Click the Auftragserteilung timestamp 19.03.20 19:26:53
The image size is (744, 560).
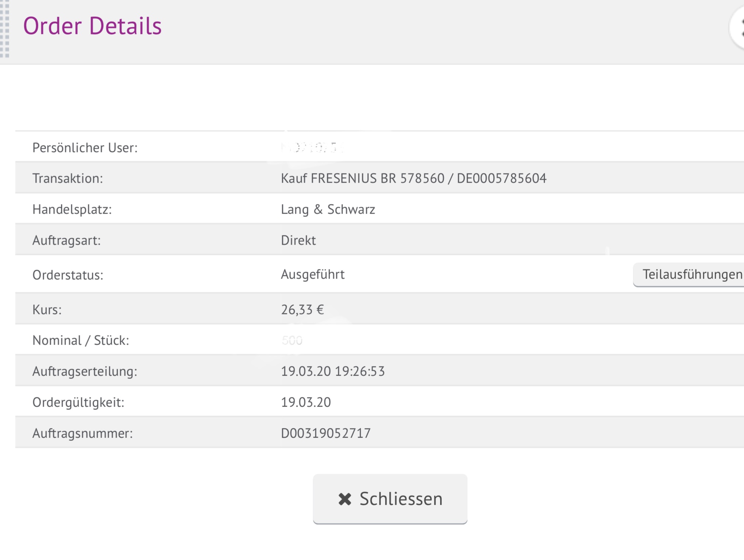point(333,371)
